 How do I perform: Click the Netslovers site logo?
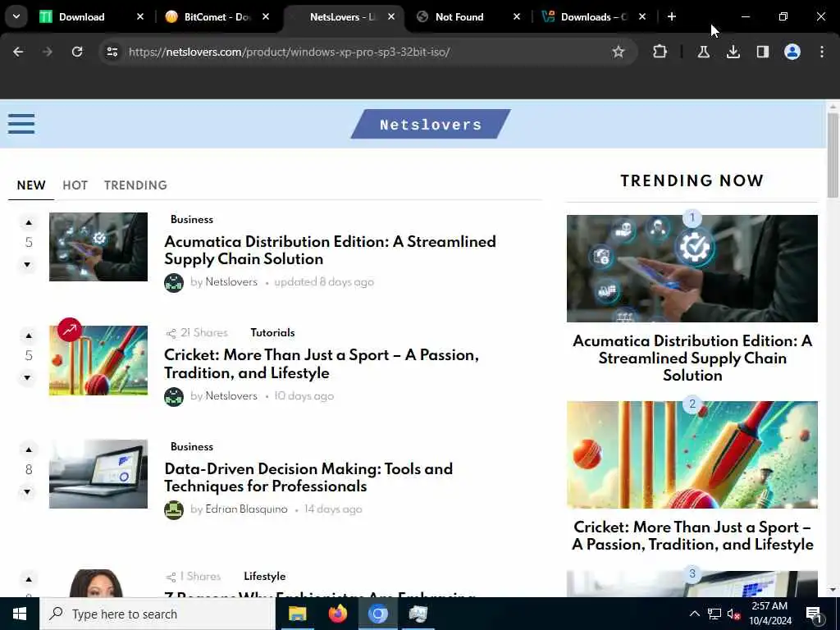click(431, 125)
